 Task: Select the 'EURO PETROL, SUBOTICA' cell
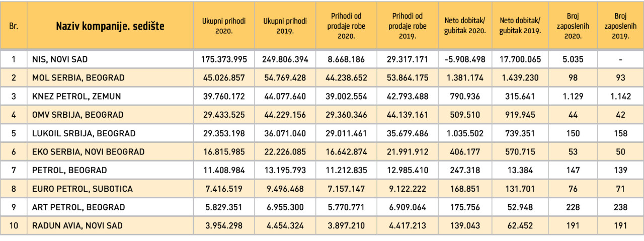click(x=110, y=189)
